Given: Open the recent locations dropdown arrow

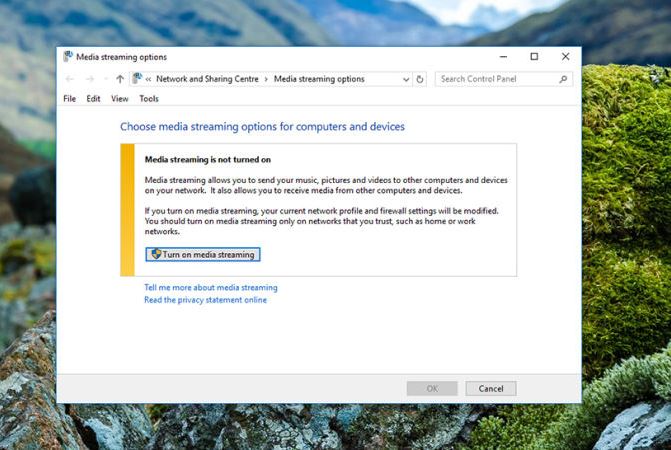Looking at the screenshot, I should click(105, 79).
